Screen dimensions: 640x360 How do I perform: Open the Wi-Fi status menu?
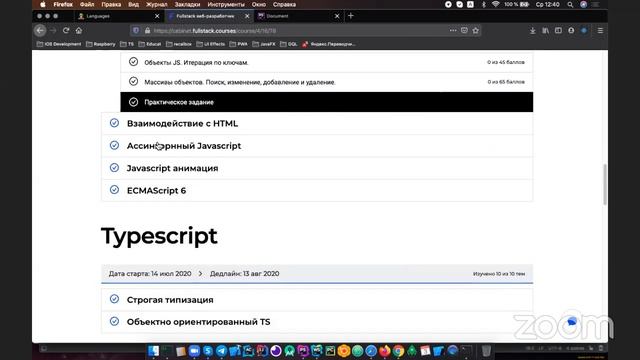495,4
